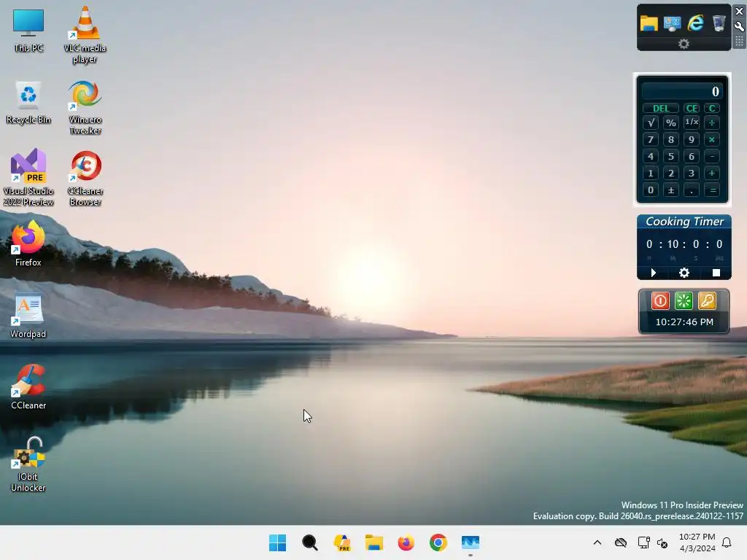Click calculator digit 5
This screenshot has height=560, width=747.
tap(671, 156)
